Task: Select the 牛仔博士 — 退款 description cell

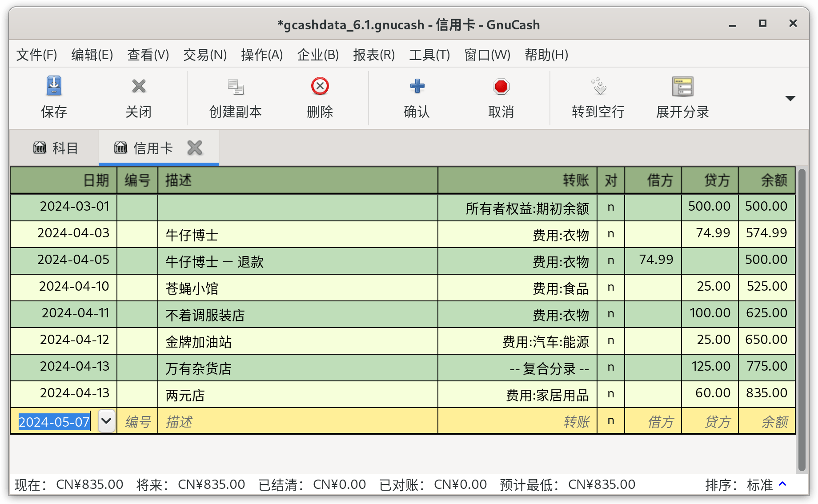Action: click(x=298, y=261)
